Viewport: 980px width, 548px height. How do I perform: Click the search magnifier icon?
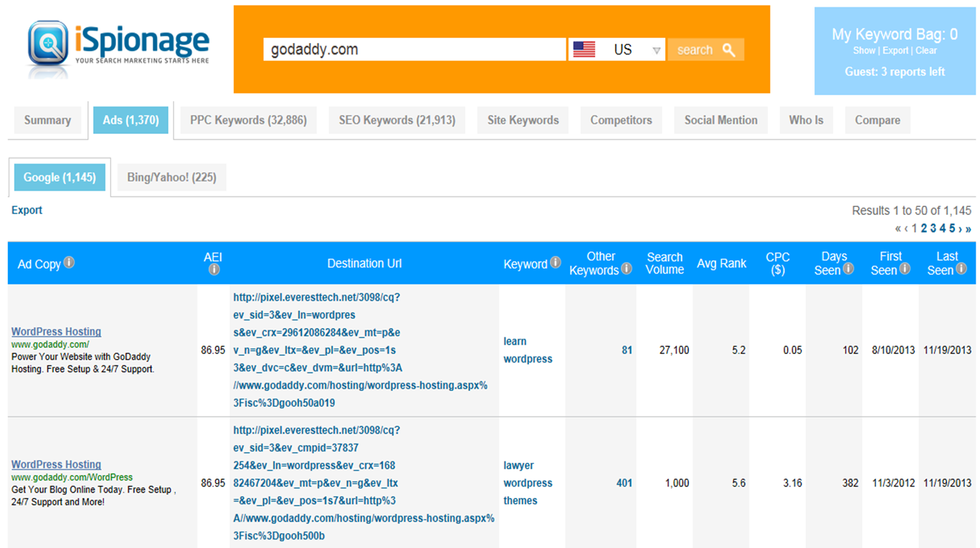coord(729,49)
